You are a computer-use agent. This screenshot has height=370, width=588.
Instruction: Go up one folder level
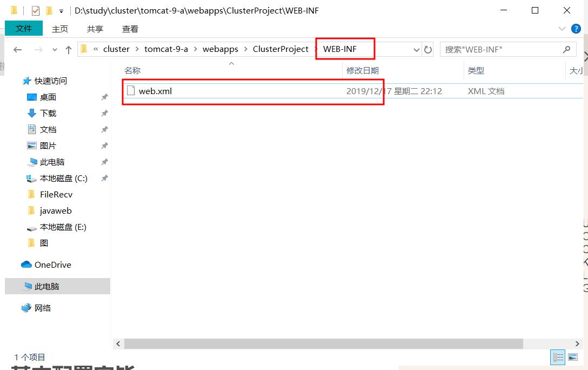click(x=68, y=50)
